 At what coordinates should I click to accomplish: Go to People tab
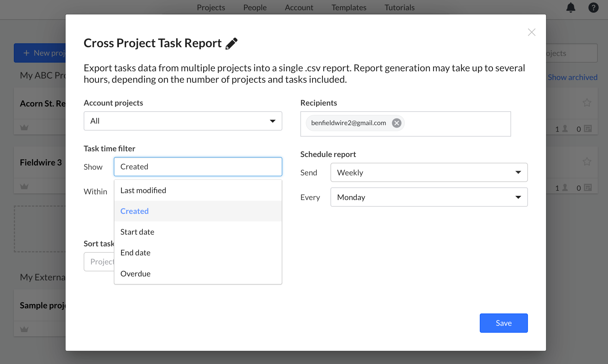(x=255, y=8)
